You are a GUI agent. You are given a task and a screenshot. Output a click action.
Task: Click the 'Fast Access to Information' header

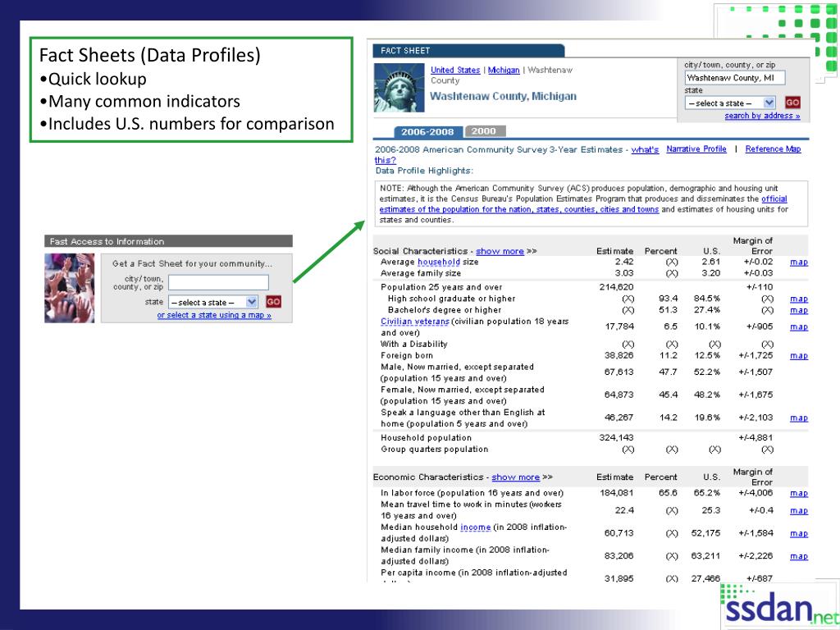(x=107, y=242)
